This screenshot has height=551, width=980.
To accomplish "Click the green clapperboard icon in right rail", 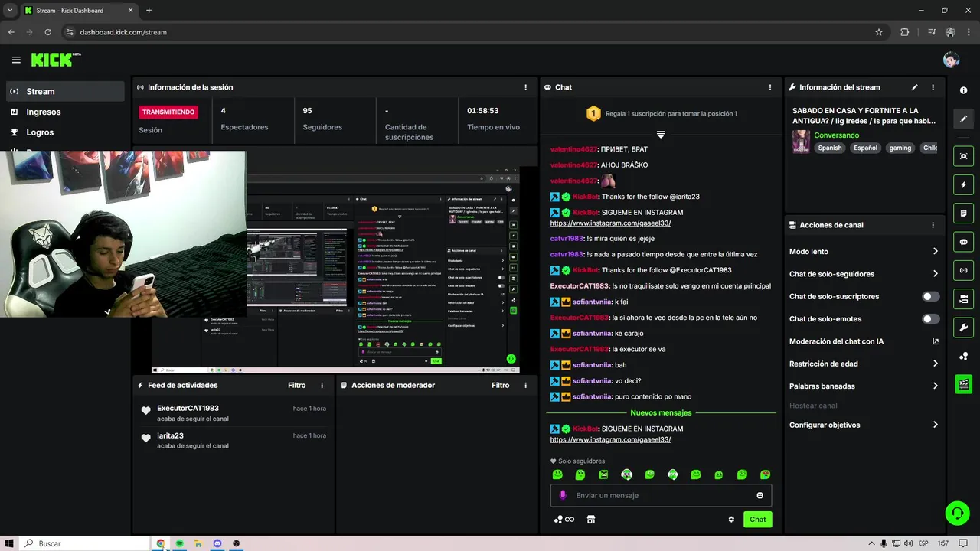I will (x=963, y=384).
